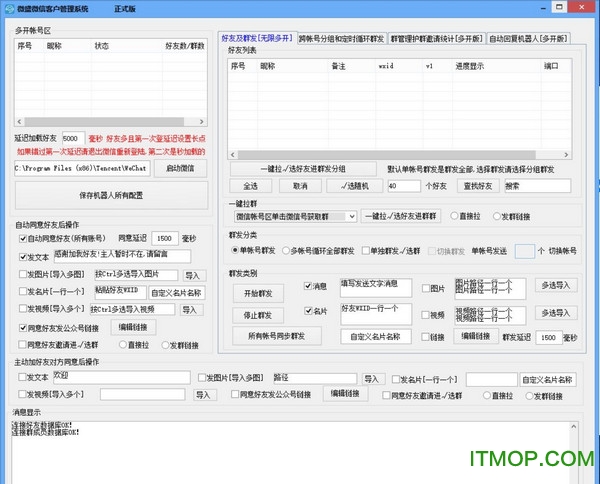Click right scroll arrow of 好友列表 table
This screenshot has width=600, height=484.
point(566,155)
